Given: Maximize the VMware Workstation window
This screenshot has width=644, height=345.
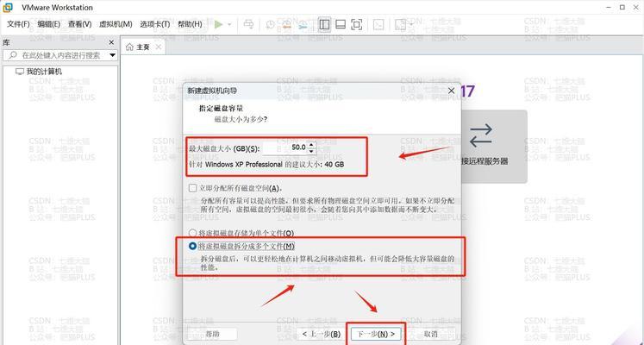Looking at the screenshot, I should tap(622, 7).
